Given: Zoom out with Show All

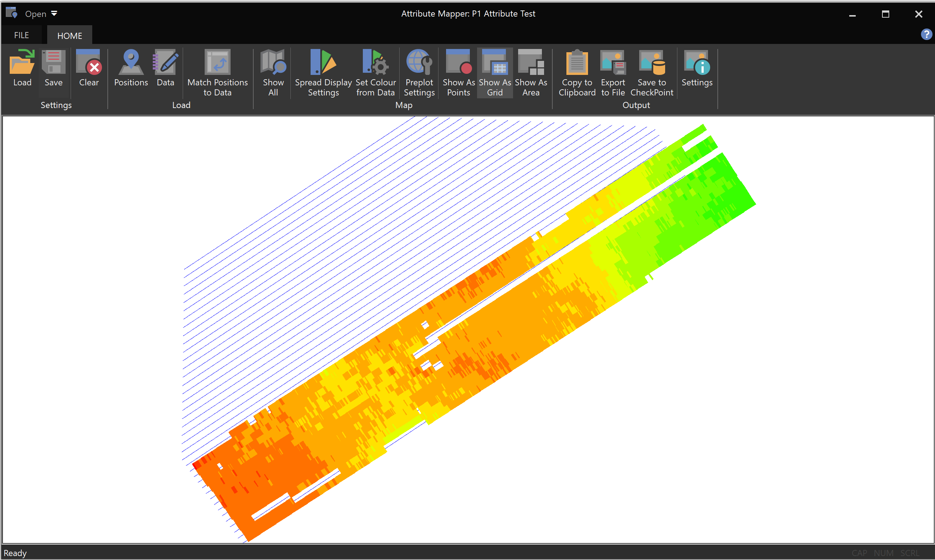Looking at the screenshot, I should [273, 73].
